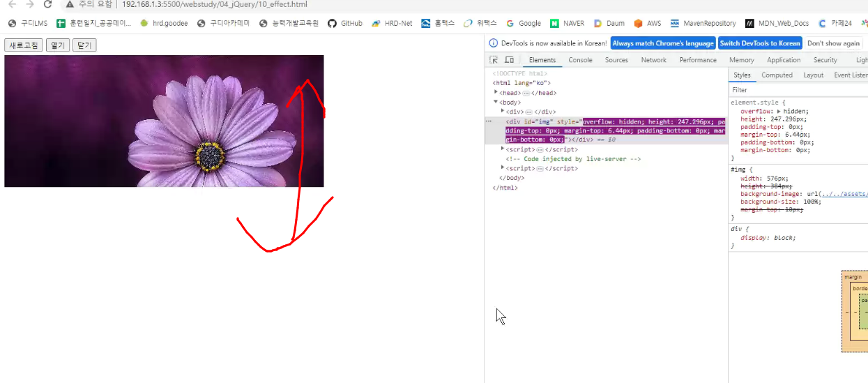Open the Google bookmark
Screen dimensions: 868x383
524,23
